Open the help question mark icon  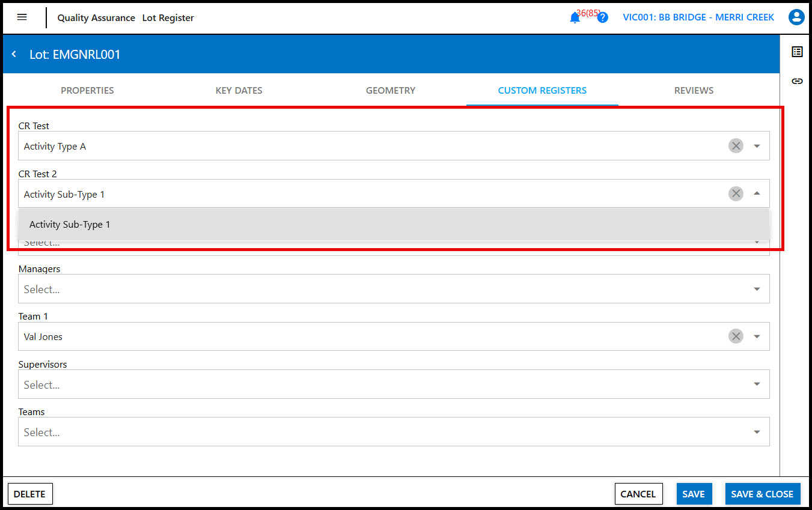602,17
